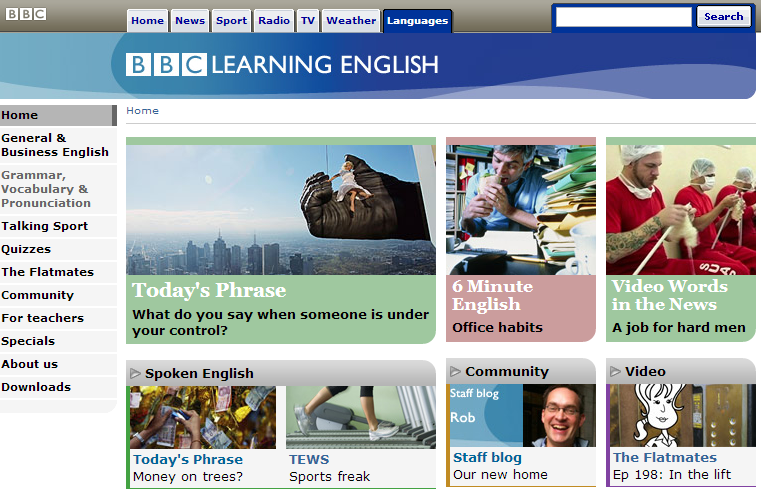Image resolution: width=761 pixels, height=492 pixels.
Task: Click the BBC logo in top corner
Action: coord(26,14)
